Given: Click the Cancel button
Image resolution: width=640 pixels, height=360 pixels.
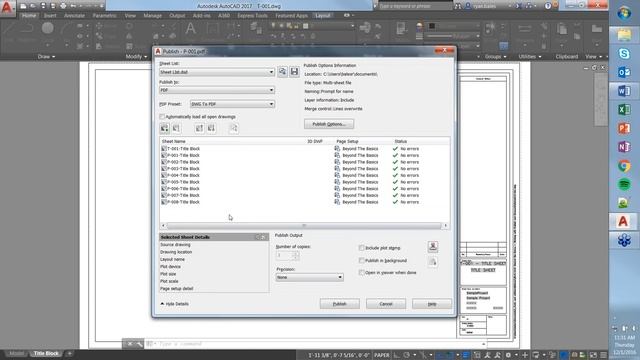Looking at the screenshot, I should click(386, 304).
